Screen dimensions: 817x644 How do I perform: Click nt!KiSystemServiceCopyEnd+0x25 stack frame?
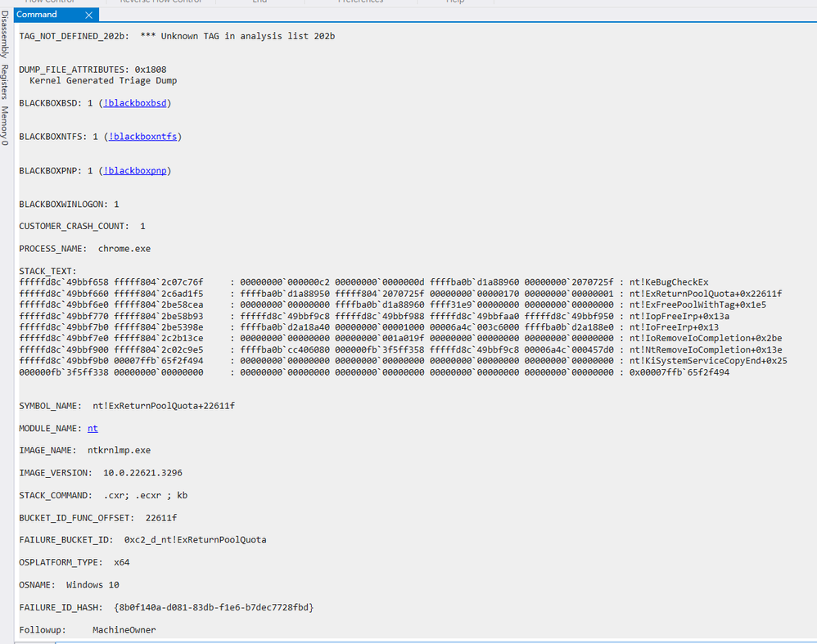click(x=708, y=361)
